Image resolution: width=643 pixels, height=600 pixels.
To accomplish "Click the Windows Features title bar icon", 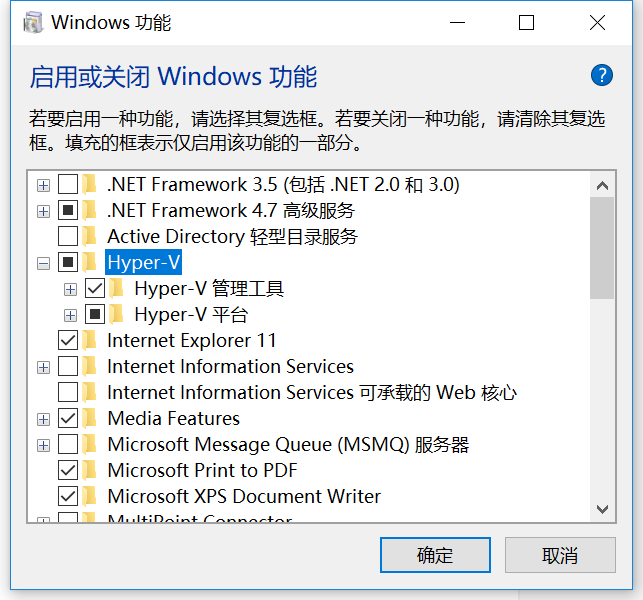I will [33, 23].
